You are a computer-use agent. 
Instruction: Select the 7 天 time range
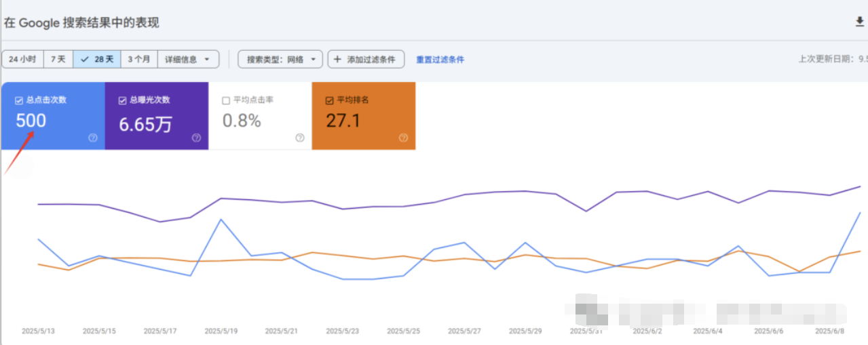point(58,60)
